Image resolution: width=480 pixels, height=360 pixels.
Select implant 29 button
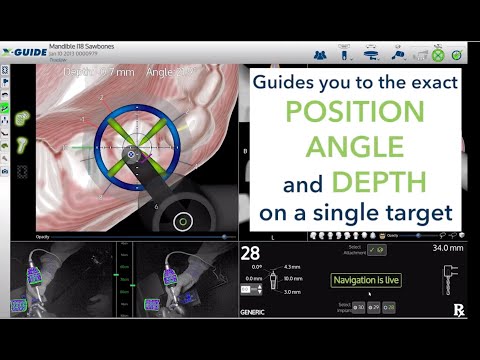[x=373, y=307]
